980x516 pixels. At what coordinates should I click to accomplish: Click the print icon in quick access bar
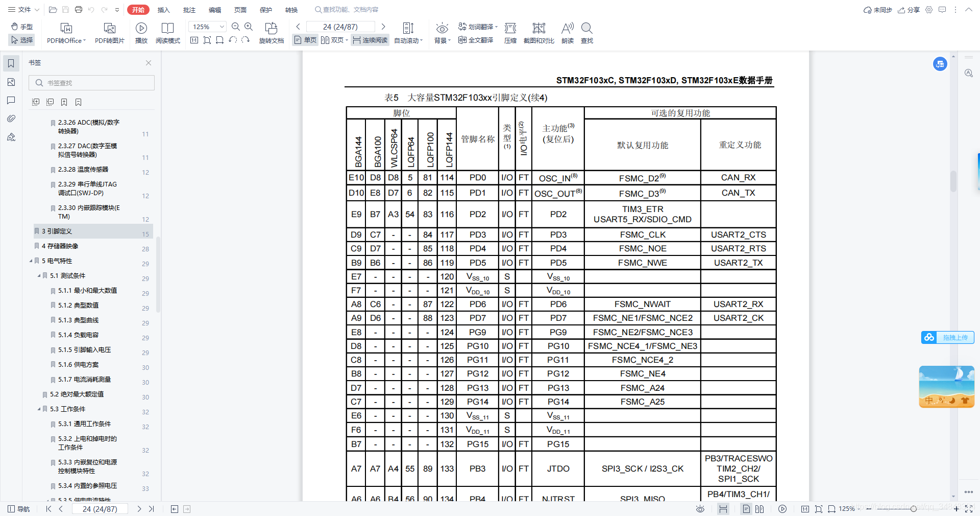78,10
